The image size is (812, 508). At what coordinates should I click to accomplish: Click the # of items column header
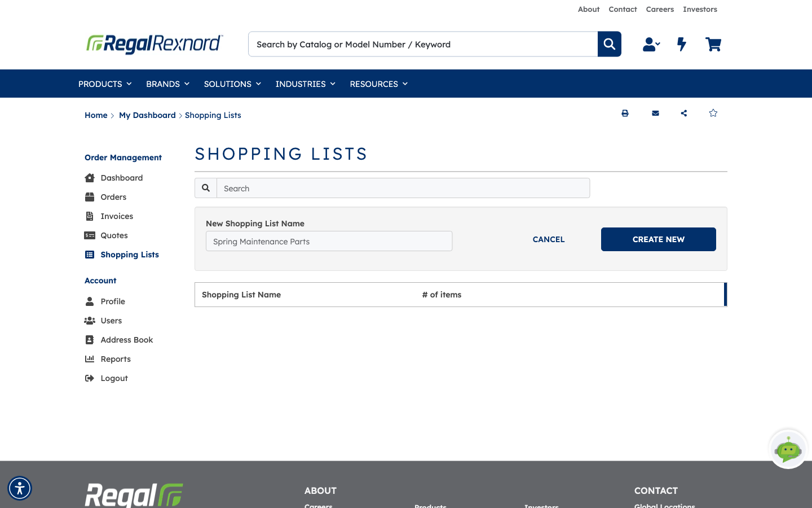tap(442, 295)
